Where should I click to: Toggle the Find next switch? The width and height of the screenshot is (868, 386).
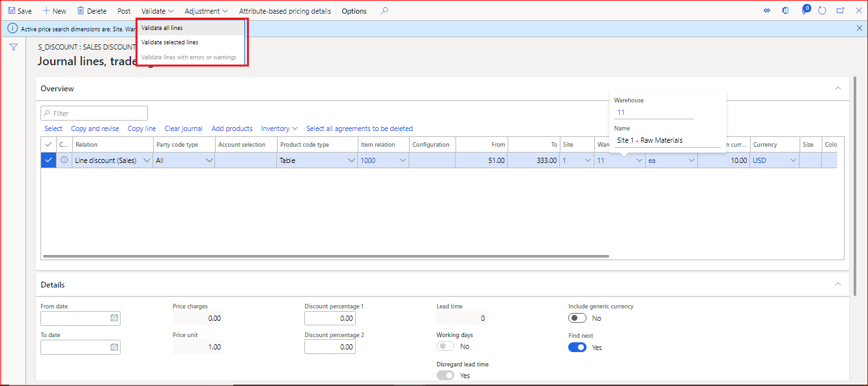[577, 347]
